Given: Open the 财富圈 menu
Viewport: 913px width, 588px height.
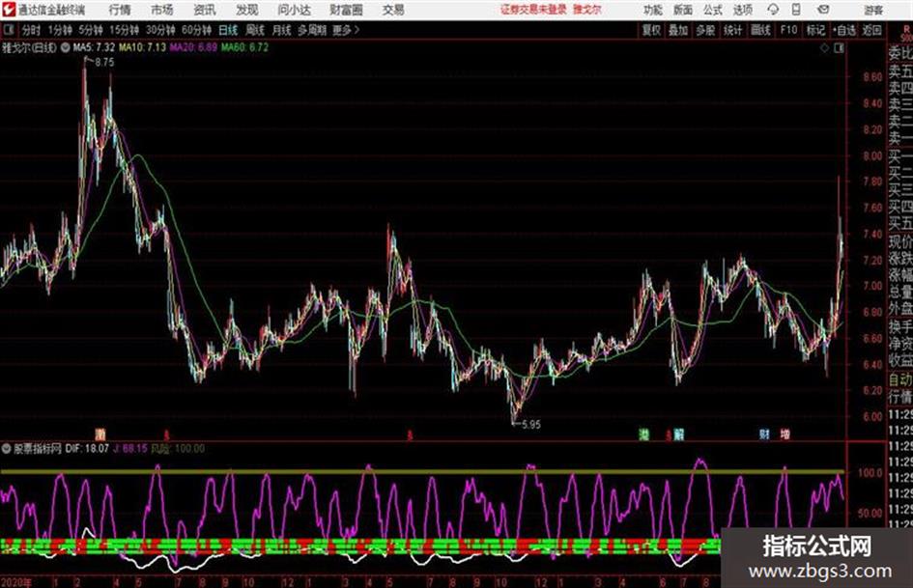Looking at the screenshot, I should point(346,10).
